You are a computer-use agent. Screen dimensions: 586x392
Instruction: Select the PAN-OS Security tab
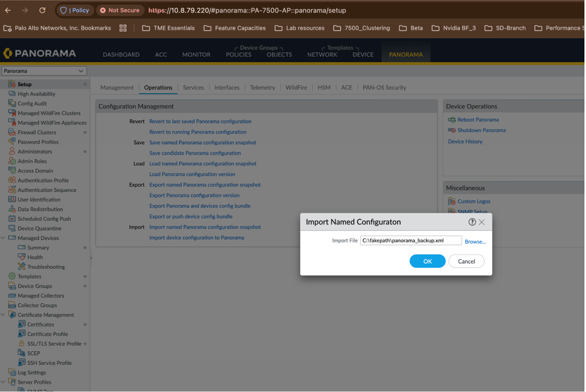384,87
